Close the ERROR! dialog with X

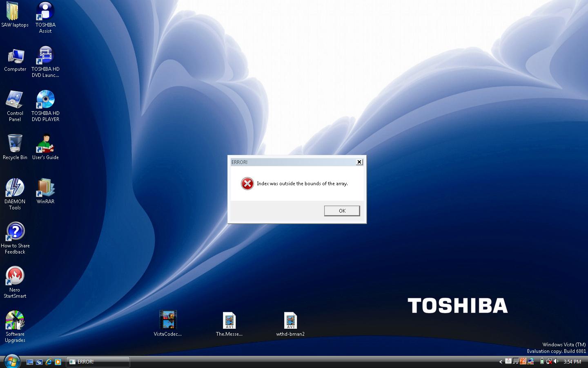(359, 162)
